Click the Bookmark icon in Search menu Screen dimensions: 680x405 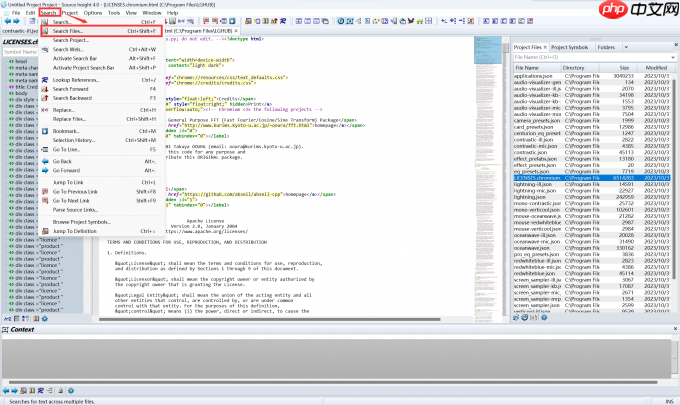pyautogui.click(x=44, y=130)
